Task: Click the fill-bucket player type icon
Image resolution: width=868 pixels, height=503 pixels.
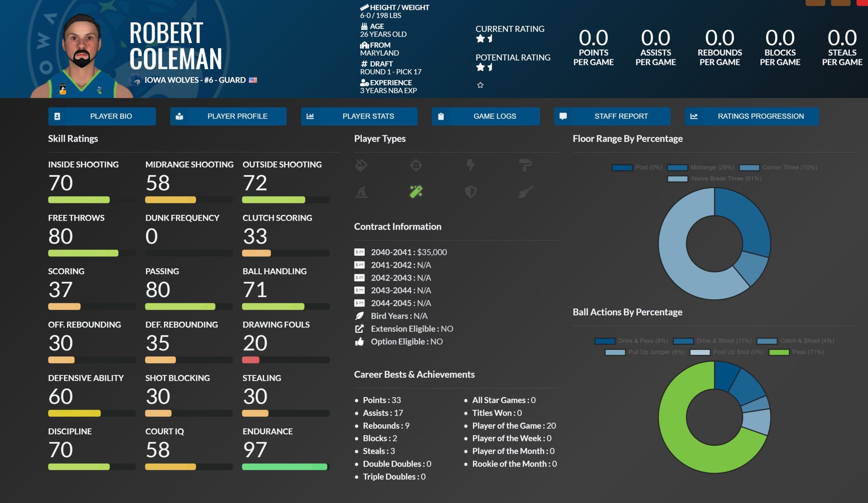Action: 361,165
